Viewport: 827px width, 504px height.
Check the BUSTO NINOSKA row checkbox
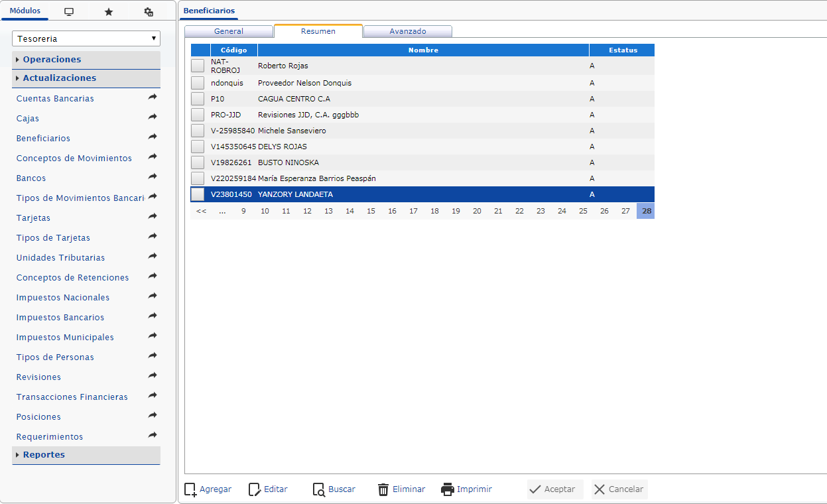point(198,162)
